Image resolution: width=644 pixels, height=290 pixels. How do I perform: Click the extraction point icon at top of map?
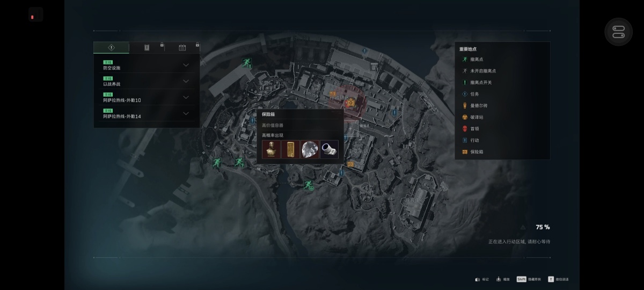[x=246, y=63]
